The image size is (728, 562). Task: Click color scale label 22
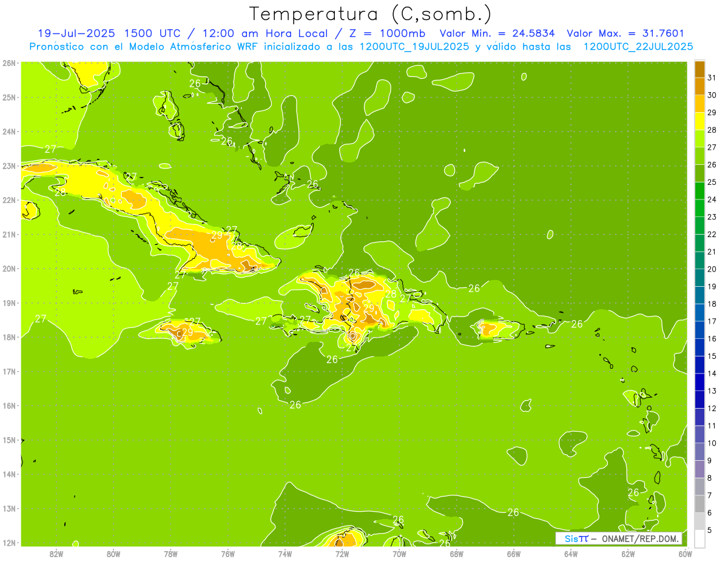tap(712, 234)
